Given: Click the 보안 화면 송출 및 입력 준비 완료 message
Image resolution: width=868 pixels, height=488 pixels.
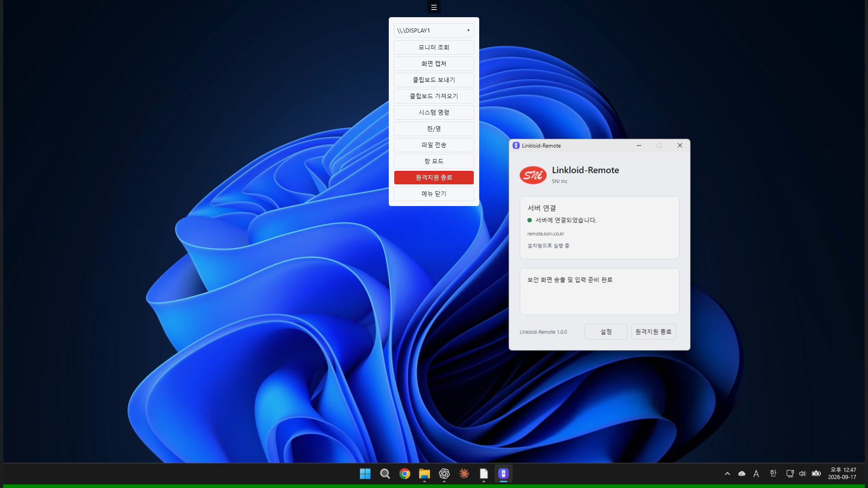Looking at the screenshot, I should pos(570,280).
